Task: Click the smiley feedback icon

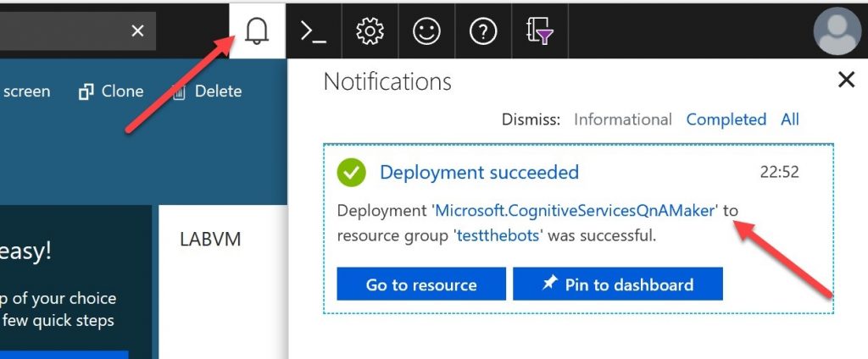Action: tap(426, 31)
